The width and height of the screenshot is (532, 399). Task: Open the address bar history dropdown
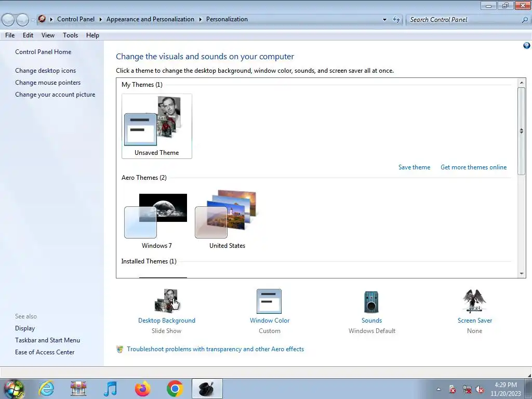click(384, 20)
